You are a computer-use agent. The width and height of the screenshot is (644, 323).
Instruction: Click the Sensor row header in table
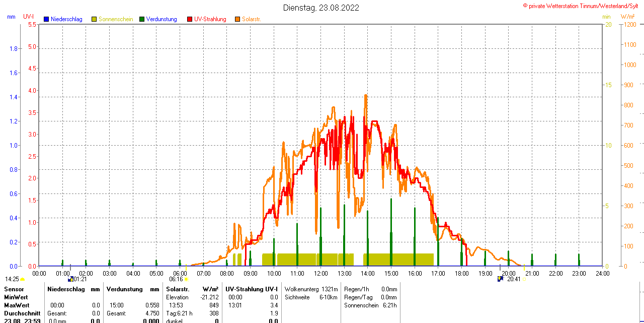click(14, 289)
